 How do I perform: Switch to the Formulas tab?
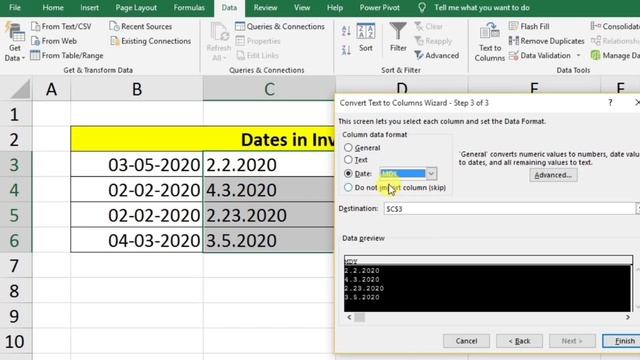[189, 8]
